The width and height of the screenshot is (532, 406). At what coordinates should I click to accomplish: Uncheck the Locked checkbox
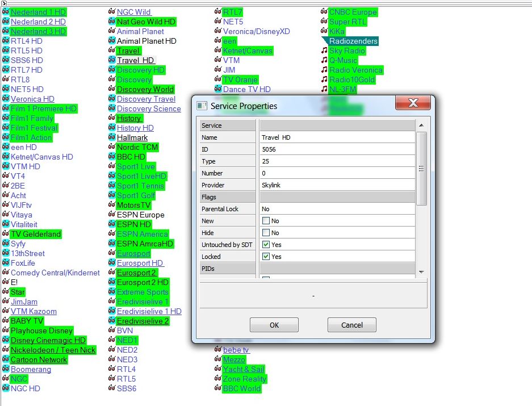tap(266, 256)
